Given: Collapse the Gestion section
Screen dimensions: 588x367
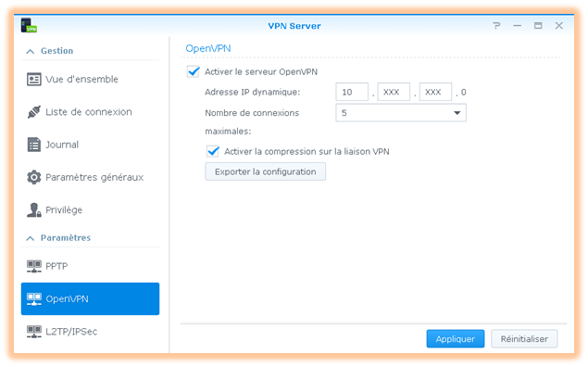Looking at the screenshot, I should click(31, 51).
